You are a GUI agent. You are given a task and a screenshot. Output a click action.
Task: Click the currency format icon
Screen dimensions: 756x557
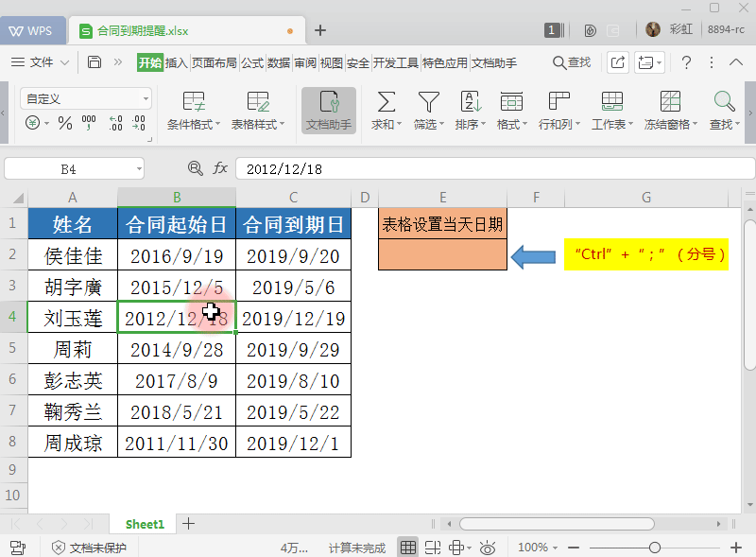32,123
